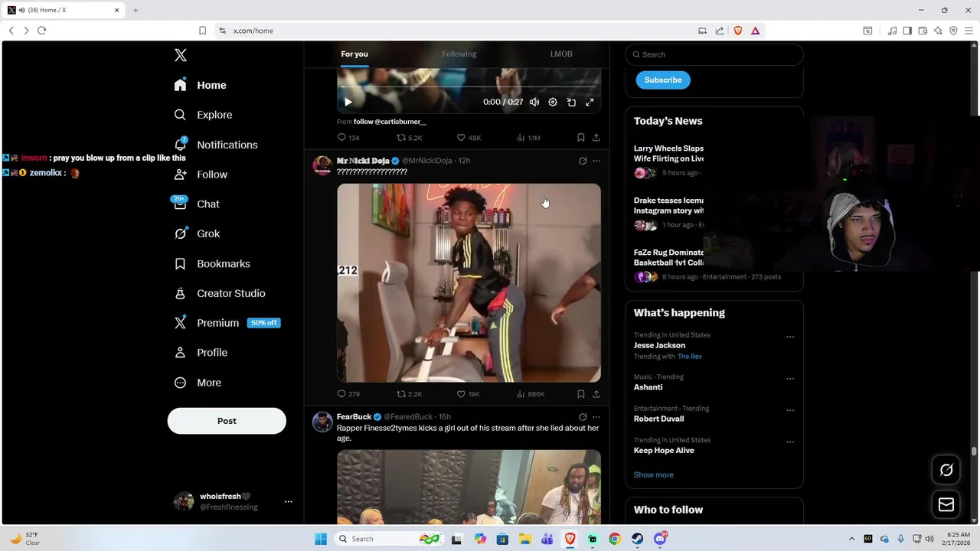The height and width of the screenshot is (551, 980).
Task: Share the Mr Nicki Doja post
Action: 596,394
